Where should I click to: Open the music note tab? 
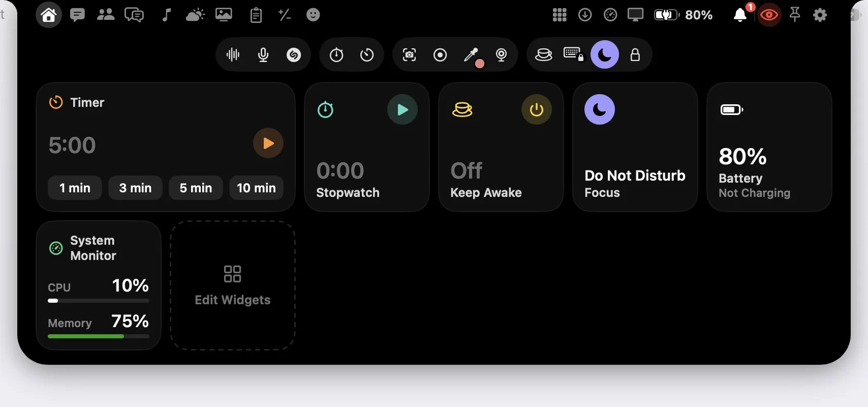[166, 15]
